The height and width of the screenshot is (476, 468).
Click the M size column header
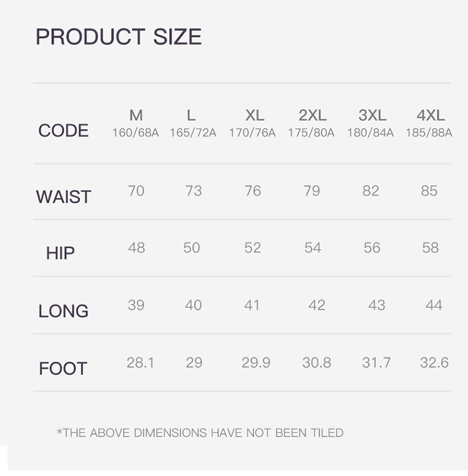click(136, 115)
